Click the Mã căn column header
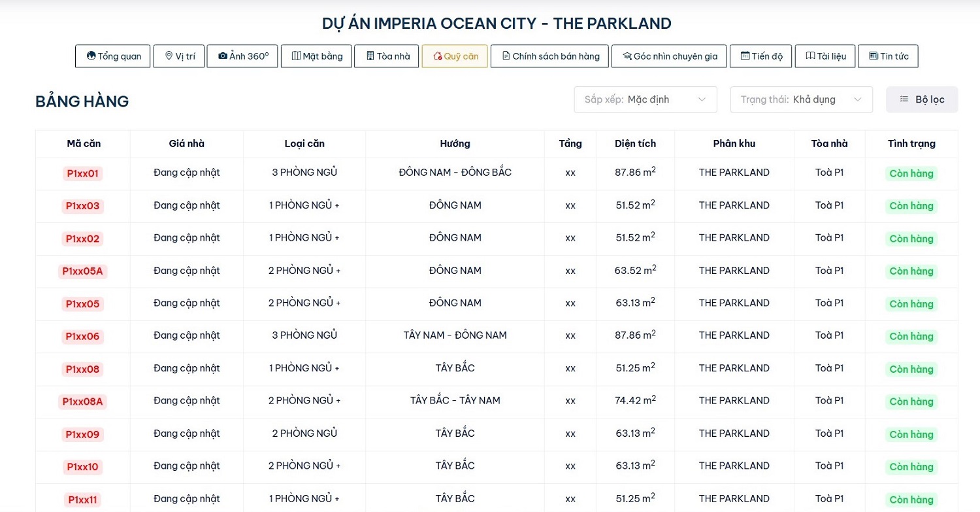Image resolution: width=980 pixels, height=512 pixels. (x=84, y=144)
